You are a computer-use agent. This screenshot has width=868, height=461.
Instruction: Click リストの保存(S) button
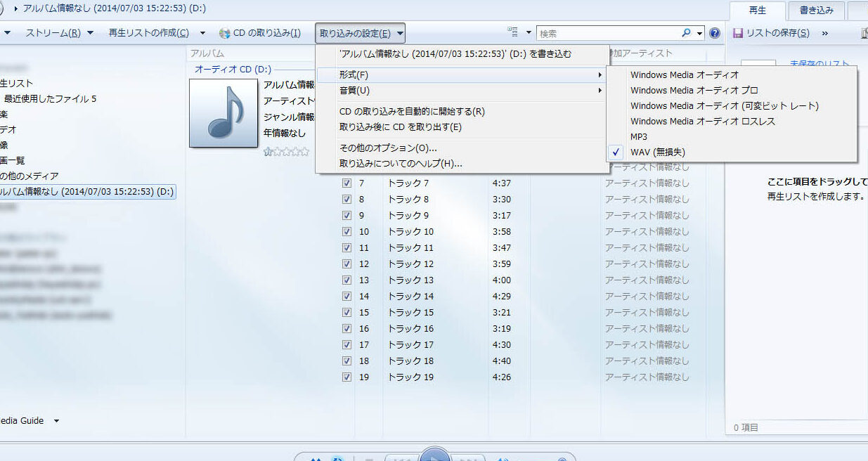tap(772, 33)
